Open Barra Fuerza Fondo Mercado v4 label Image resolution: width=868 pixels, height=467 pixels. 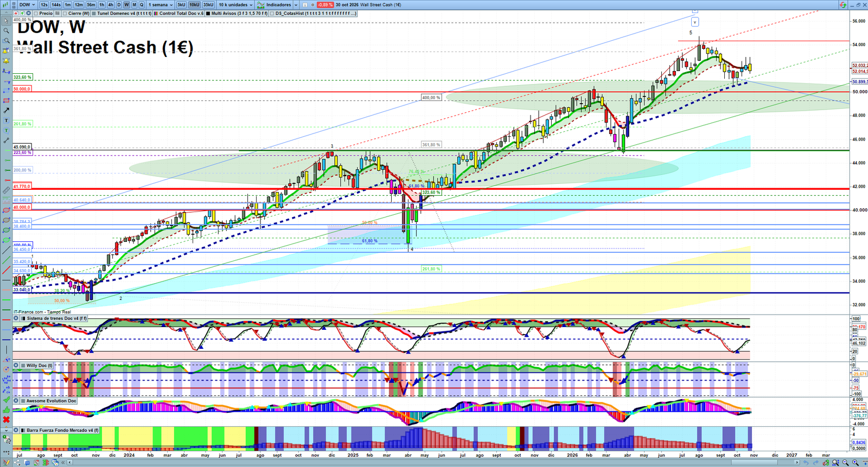point(62,430)
